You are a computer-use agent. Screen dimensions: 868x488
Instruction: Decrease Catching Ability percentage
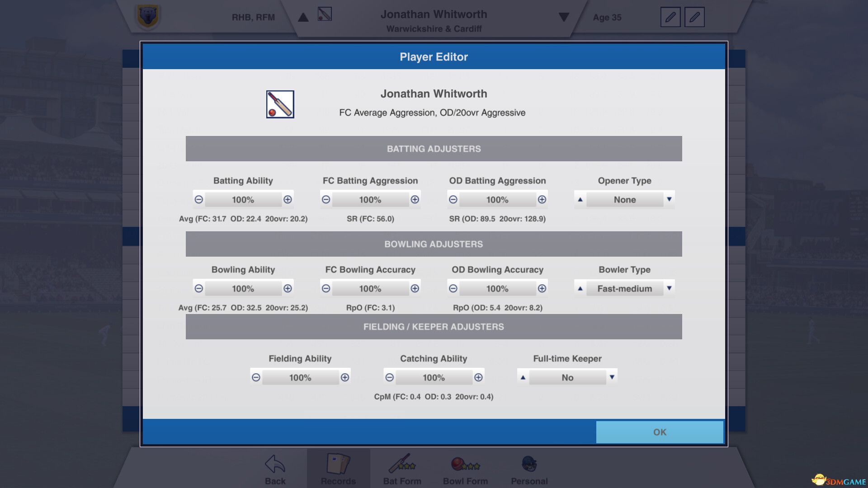click(390, 377)
